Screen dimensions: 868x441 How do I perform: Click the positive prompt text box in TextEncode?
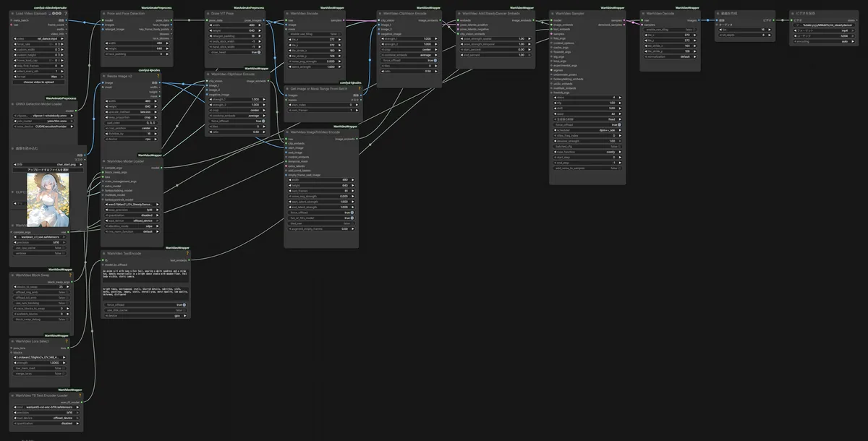(145, 276)
